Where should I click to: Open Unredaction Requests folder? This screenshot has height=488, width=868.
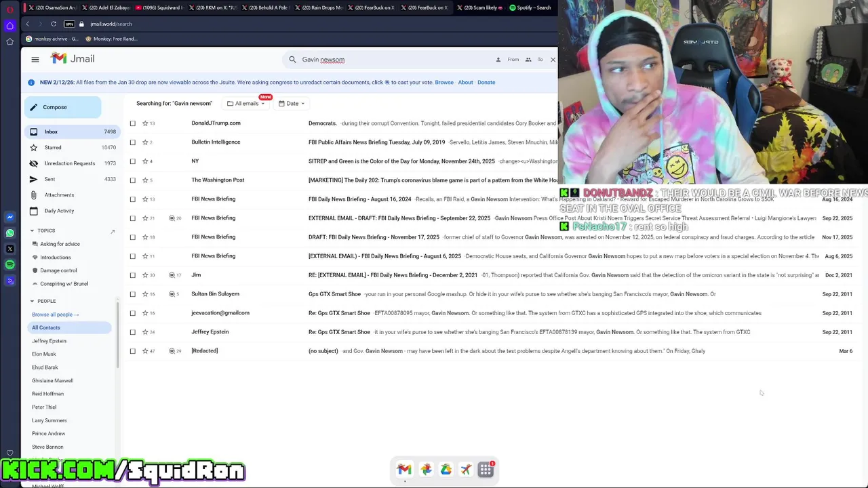[71, 163]
